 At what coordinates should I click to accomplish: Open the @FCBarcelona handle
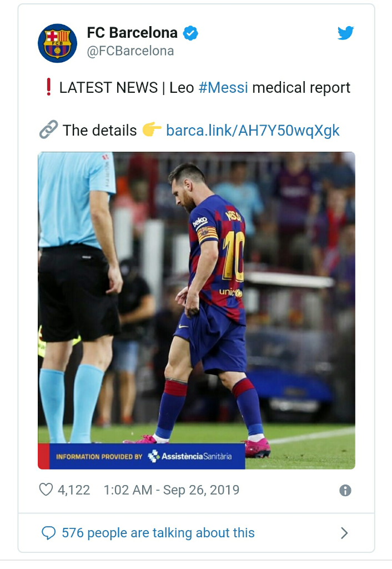(130, 51)
